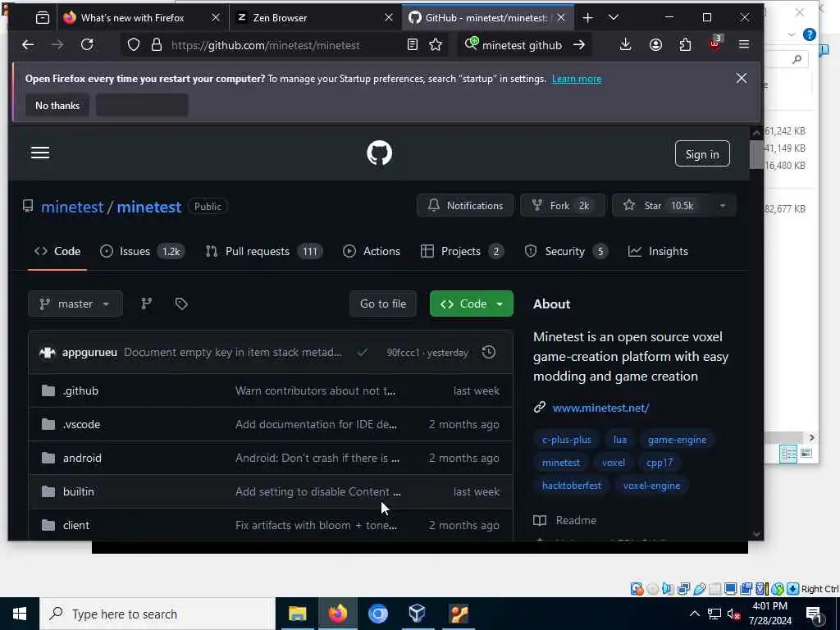This screenshot has width=840, height=630.
Task: Close the Zen Browser tab
Action: [x=389, y=18]
